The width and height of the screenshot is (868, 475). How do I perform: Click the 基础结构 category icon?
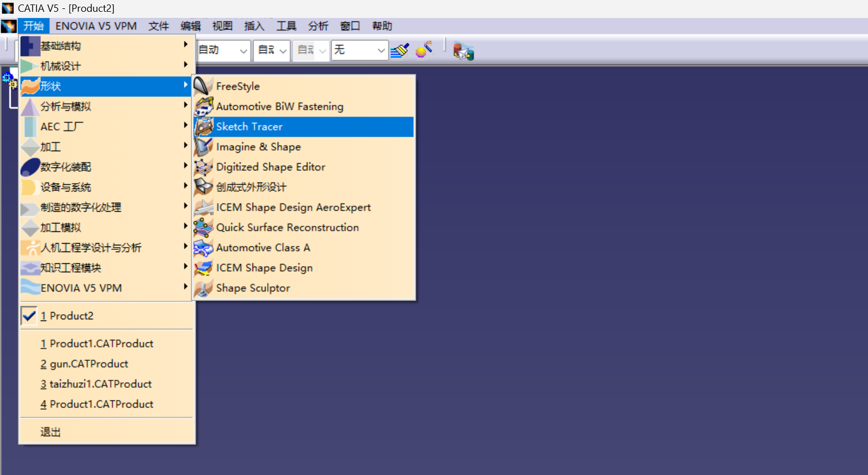(30, 46)
